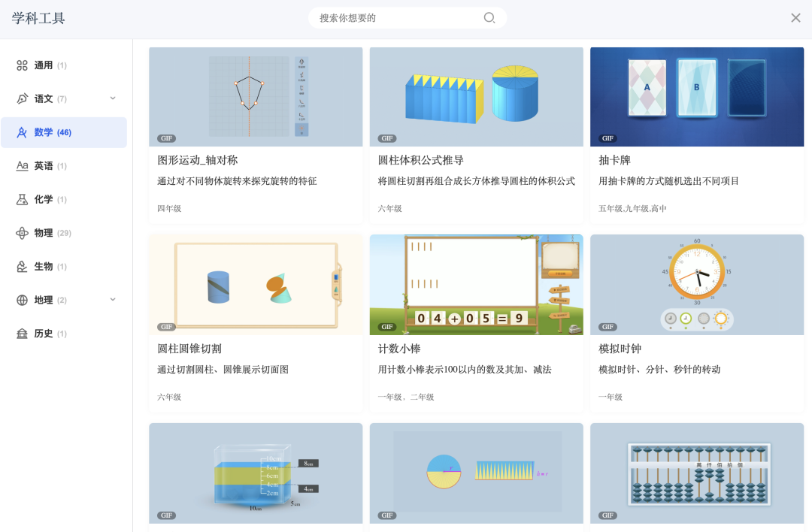Expand the 地理 category chevron
Screen dimensions: 812x532
113,299
